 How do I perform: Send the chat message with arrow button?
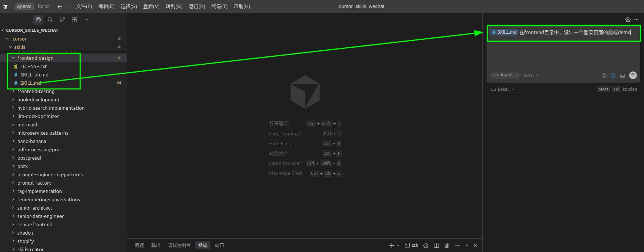click(x=633, y=75)
